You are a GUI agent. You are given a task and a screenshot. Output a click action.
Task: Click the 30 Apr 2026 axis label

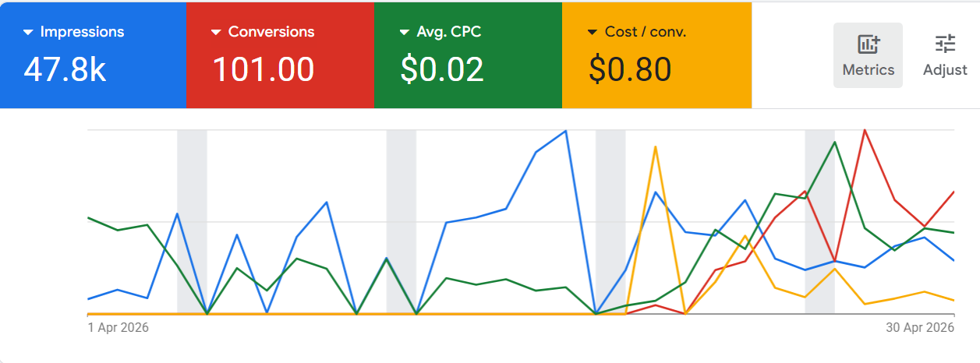click(x=920, y=327)
